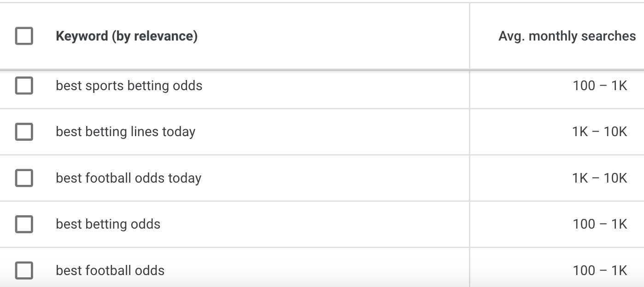The width and height of the screenshot is (644, 287).
Task: Tick the select-all checkbox in the header
Action: click(24, 36)
